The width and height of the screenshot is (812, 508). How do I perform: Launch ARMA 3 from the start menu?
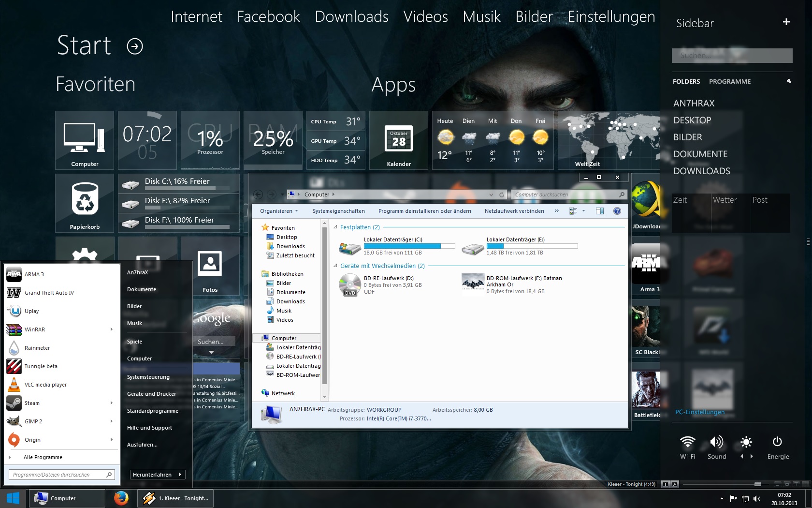[61, 274]
